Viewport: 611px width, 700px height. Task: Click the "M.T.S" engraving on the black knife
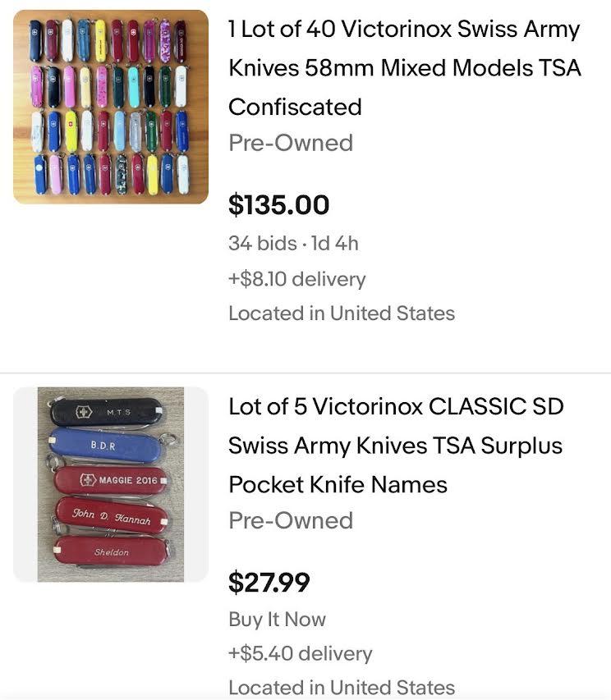(118, 412)
